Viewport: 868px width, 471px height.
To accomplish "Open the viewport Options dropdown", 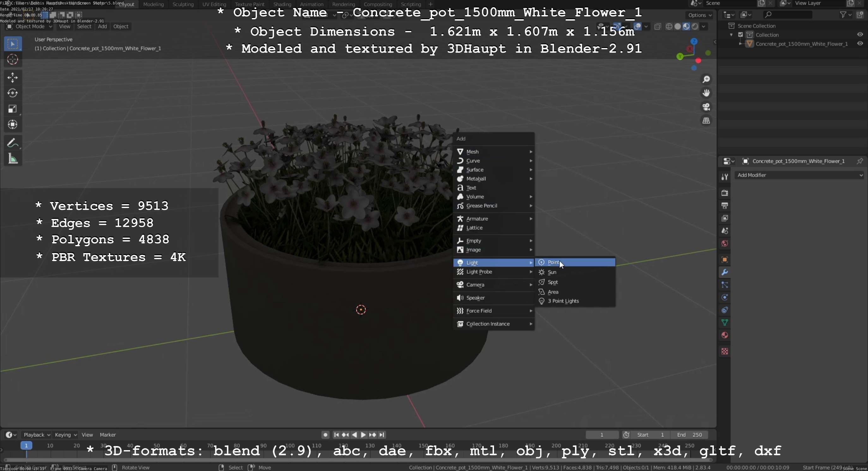I will [700, 15].
